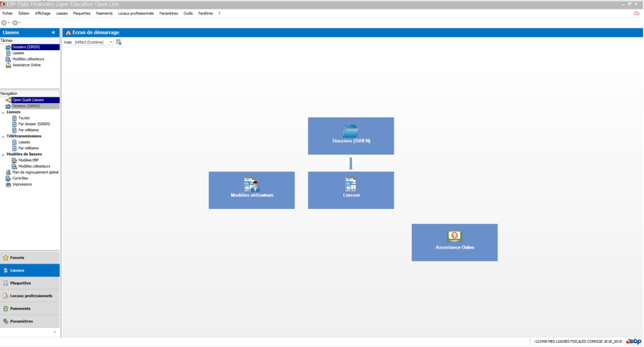The width and height of the screenshot is (644, 347).
Task: Select Par millésime under Télétransmissions
Action: click(x=28, y=148)
